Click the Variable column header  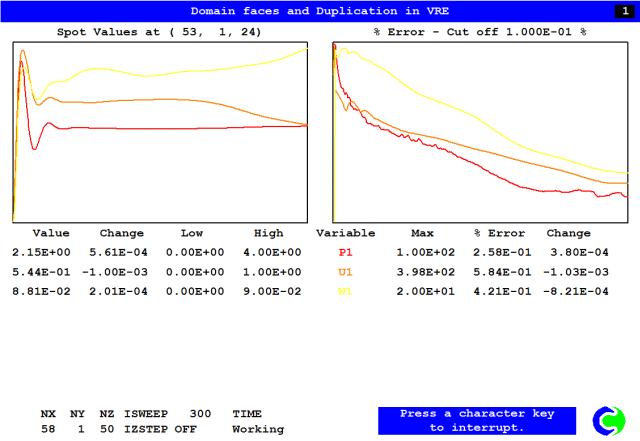click(x=345, y=233)
